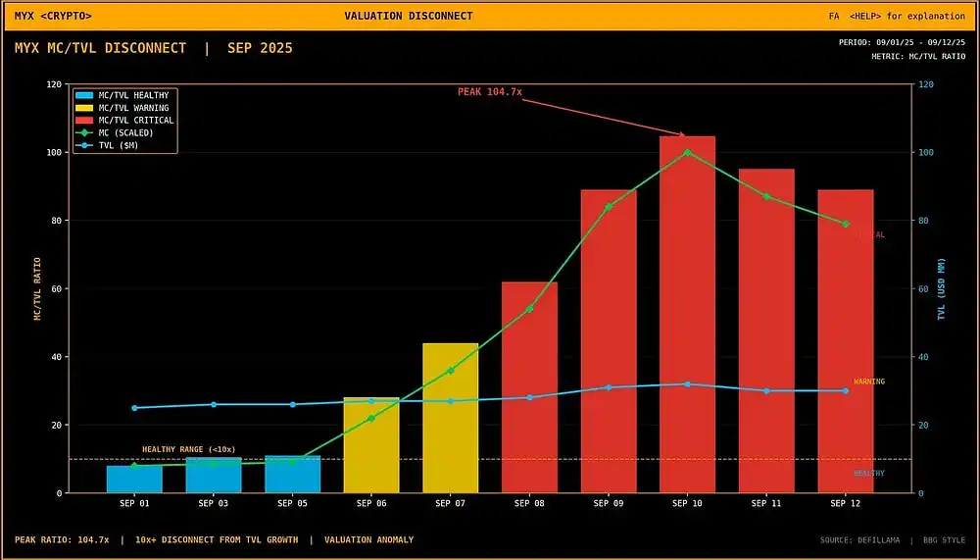Select the SEP 07 yellow bar

tap(451, 418)
